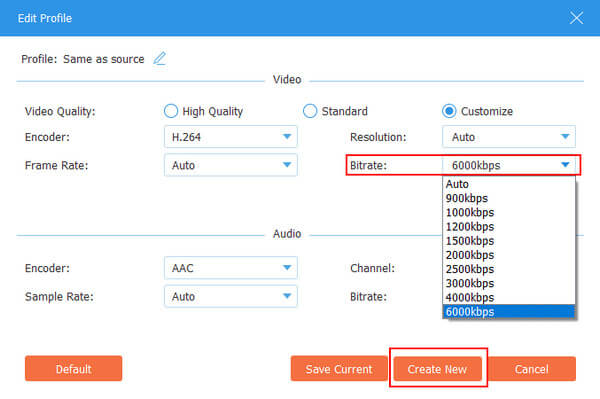Viewport: 600px width, 399px height.
Task: Click Save Current button
Action: pyautogui.click(x=339, y=368)
